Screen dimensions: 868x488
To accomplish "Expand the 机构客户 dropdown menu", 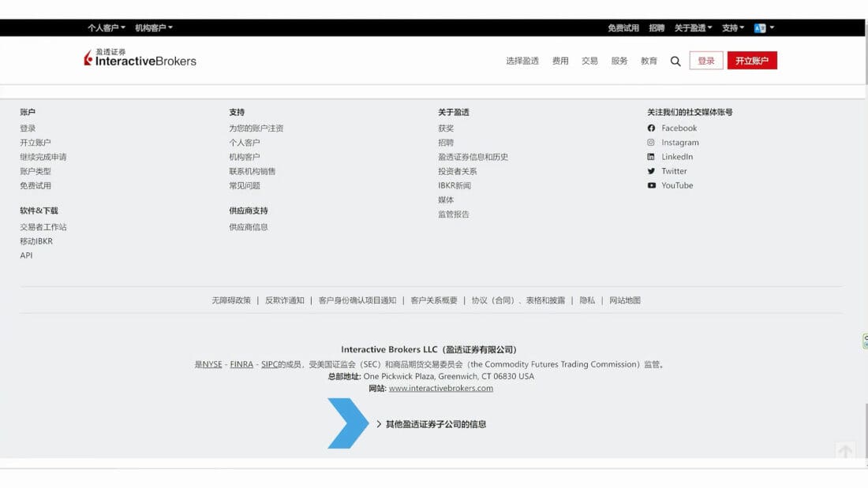I will tap(153, 28).
